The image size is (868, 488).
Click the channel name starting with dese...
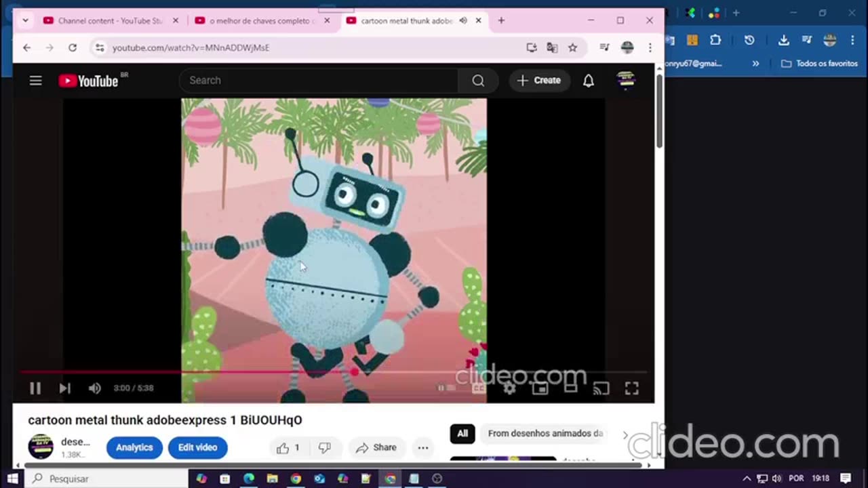pos(75,442)
